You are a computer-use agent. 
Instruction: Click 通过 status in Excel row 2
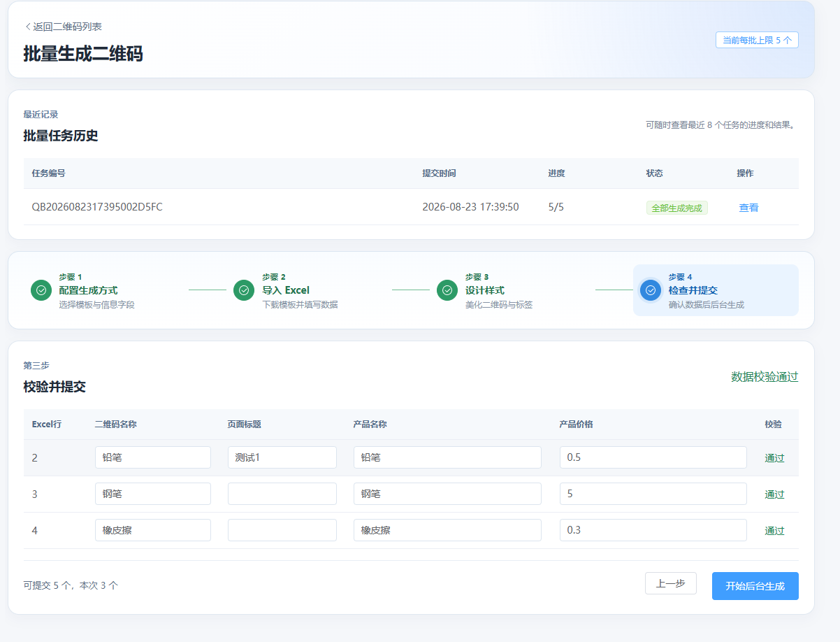[x=774, y=458]
